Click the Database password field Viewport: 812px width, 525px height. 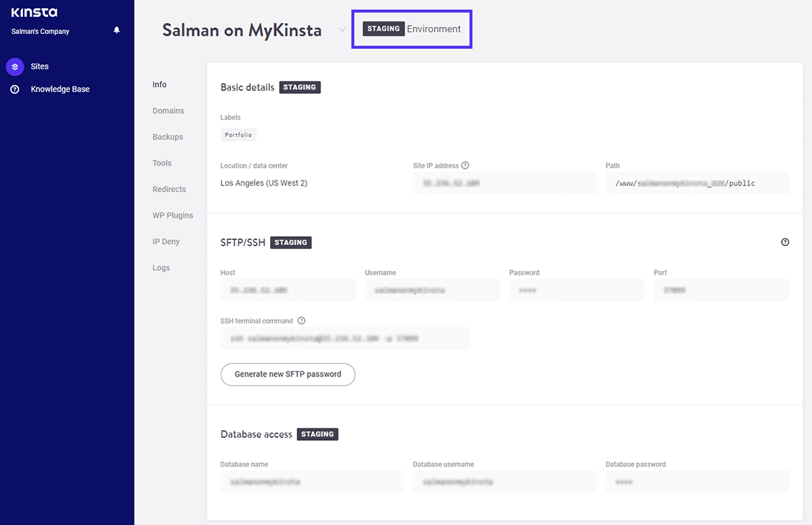tap(697, 481)
